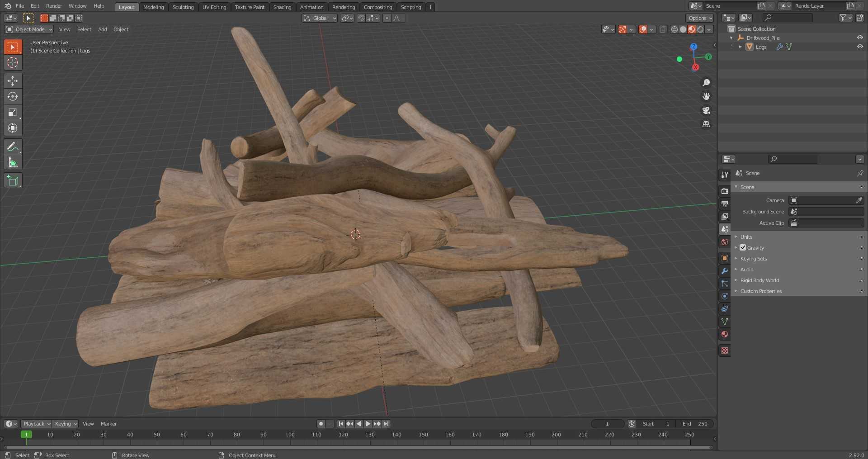Open Playback dropdown in timeline
This screenshot has width=868, height=459.
pos(36,424)
